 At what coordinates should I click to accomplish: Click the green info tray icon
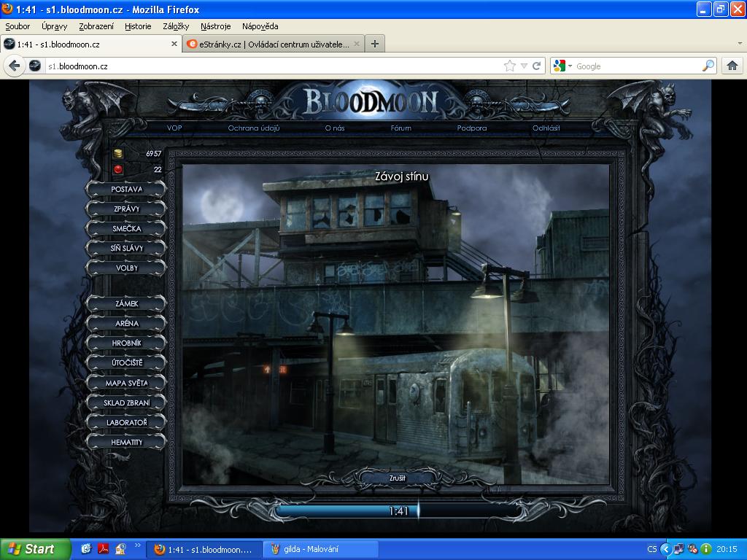pyautogui.click(x=706, y=549)
